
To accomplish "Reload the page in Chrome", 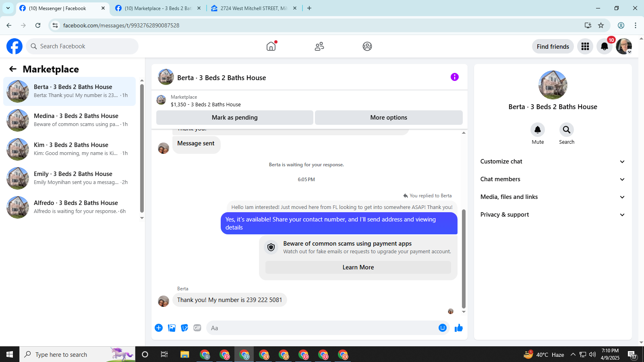I will point(38,25).
